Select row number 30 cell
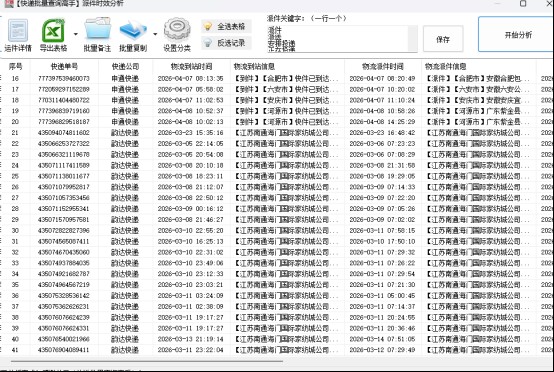This screenshot has width=554, height=372. 15,231
